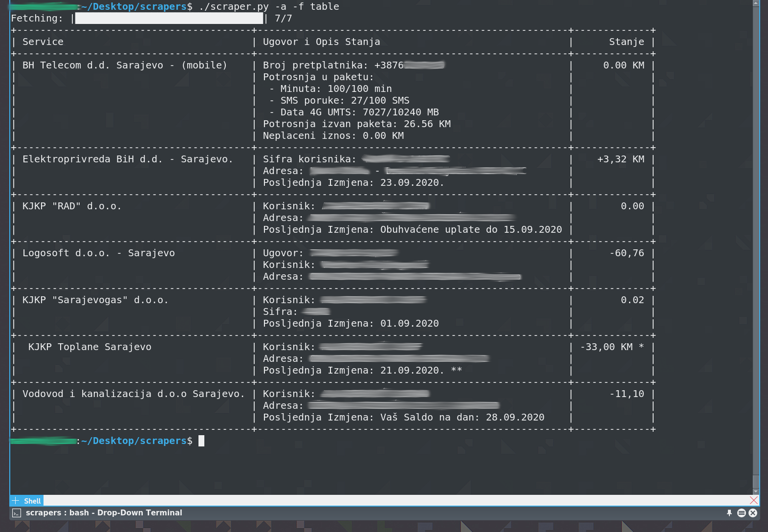Click 'BH Telecom d.d. Sarajevo - (mobile)'
This screenshot has width=768, height=532.
click(125, 66)
